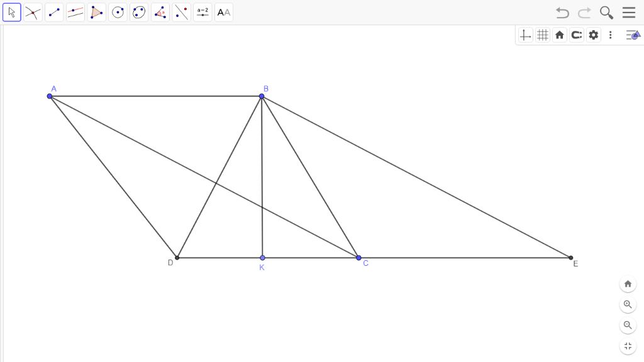Select the Polygon tool
644x362 pixels.
96,13
